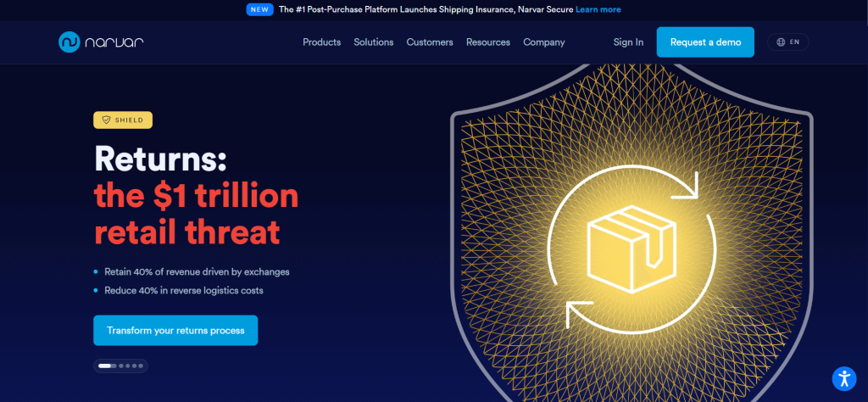Click the active carousel progress indicator
Image resolution: width=868 pixels, height=402 pixels.
pyautogui.click(x=108, y=366)
